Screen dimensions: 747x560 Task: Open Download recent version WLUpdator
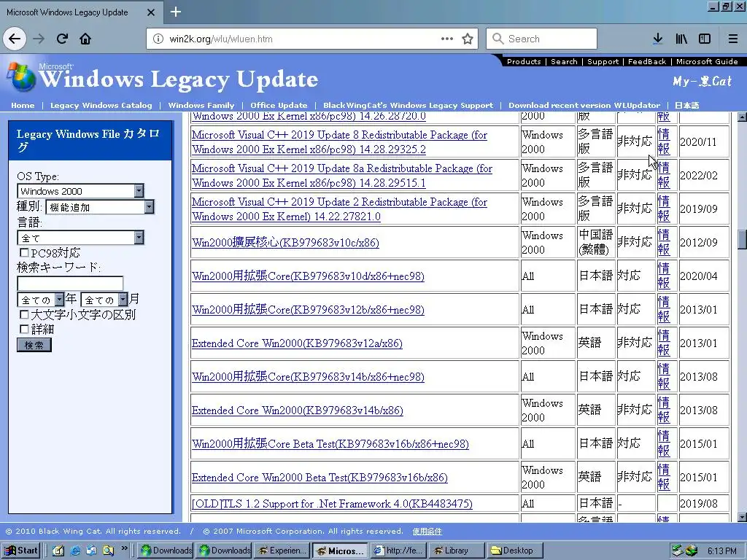pos(584,105)
